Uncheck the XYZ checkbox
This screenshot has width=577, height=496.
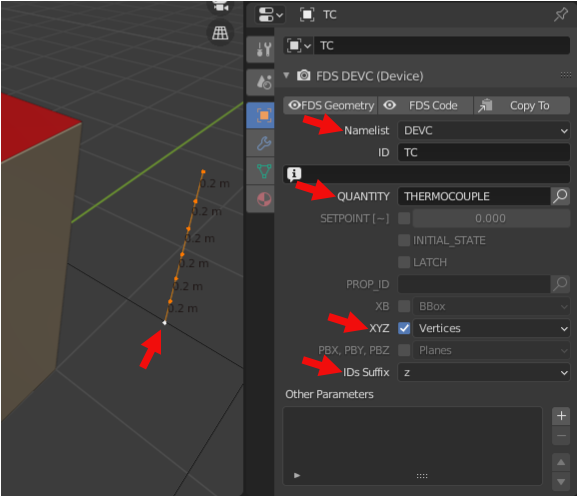[404, 328]
